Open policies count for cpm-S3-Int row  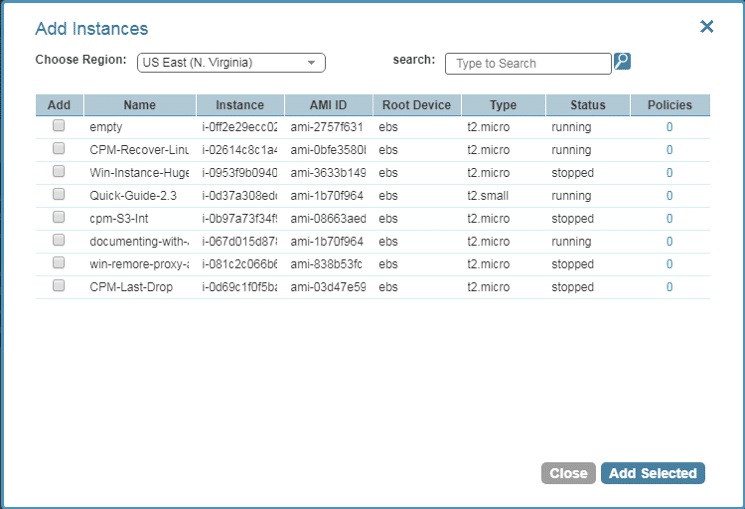tap(669, 219)
